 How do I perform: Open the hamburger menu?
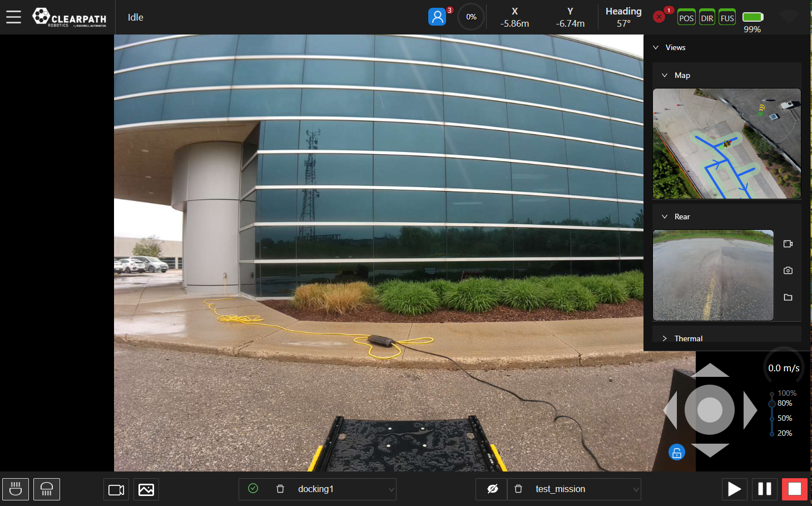13,17
